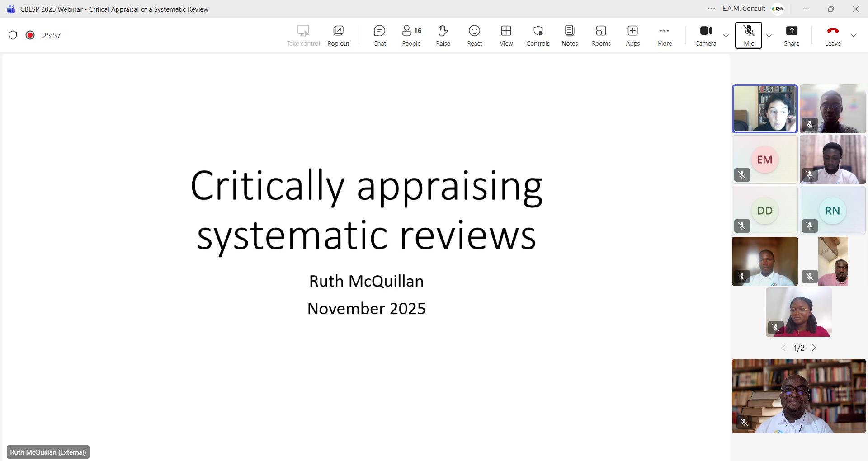Screen dimensions: 868x461
Task: Open meeting Notes
Action: click(x=569, y=35)
